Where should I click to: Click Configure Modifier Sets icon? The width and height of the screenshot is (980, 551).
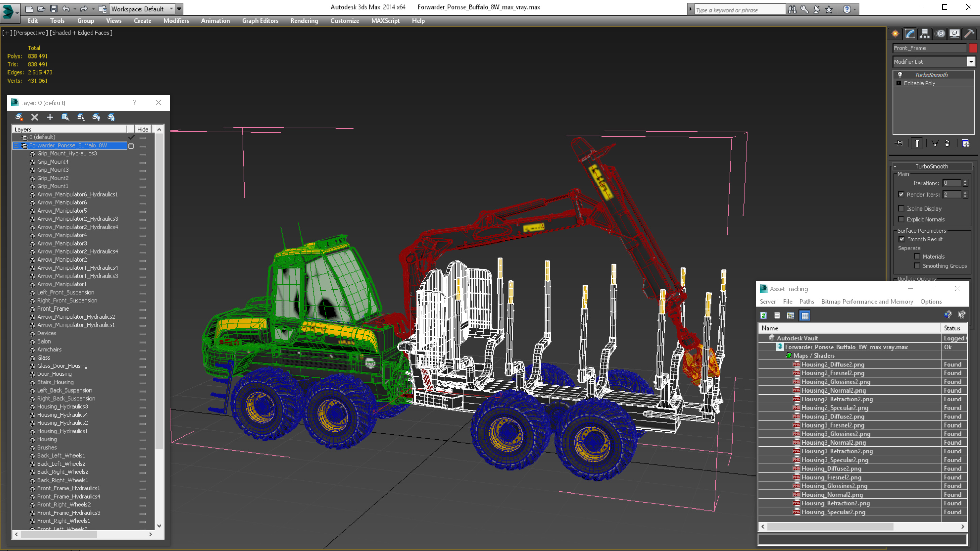[966, 143]
